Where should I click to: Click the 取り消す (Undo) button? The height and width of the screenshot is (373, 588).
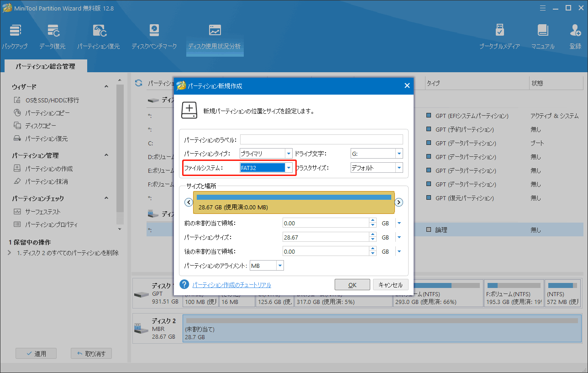[91, 353]
